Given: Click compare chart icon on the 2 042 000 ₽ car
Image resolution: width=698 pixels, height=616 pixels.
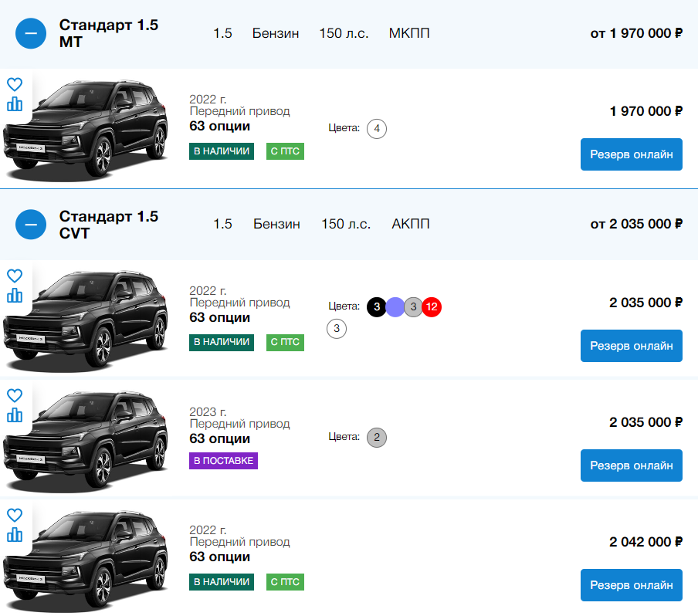Looking at the screenshot, I should (x=14, y=535).
